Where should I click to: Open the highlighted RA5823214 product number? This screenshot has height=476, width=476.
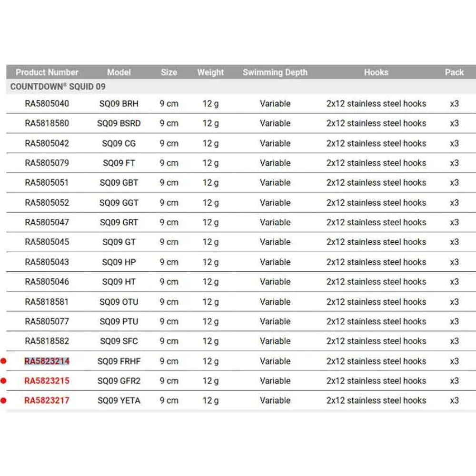(47, 361)
